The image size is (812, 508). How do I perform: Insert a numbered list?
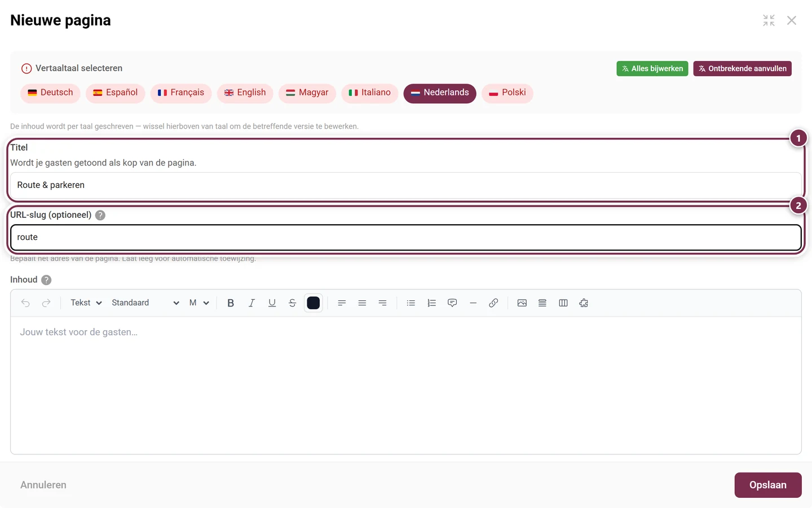431,303
